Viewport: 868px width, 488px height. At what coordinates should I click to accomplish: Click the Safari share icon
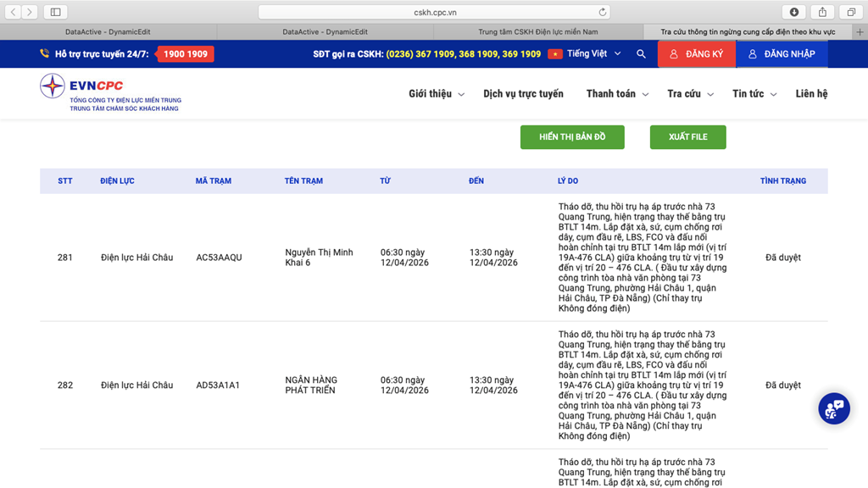822,12
